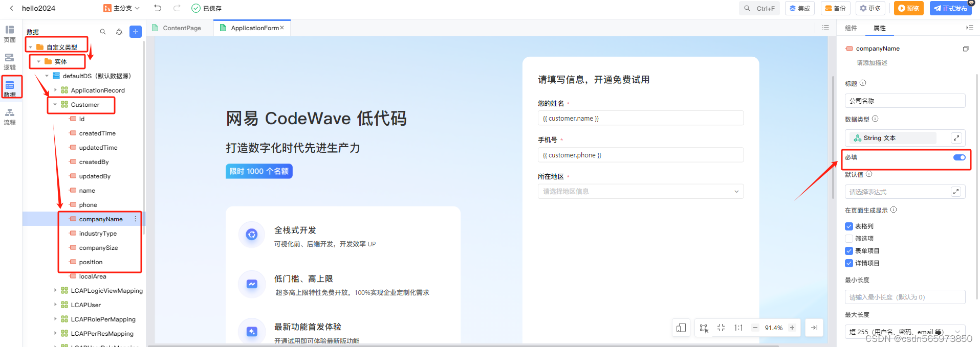
Task: Toggle the 必填 required switch
Action: [x=960, y=157]
